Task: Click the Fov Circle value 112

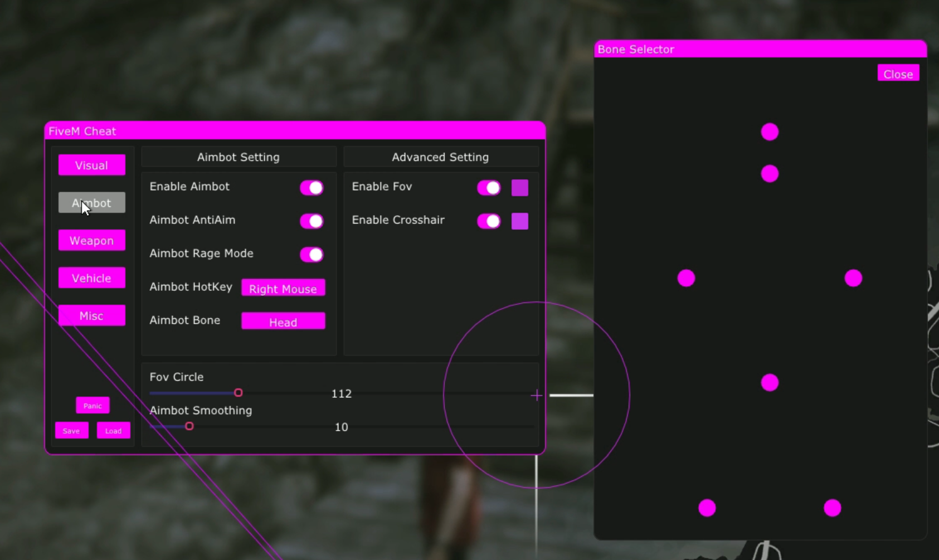Action: tap(341, 393)
